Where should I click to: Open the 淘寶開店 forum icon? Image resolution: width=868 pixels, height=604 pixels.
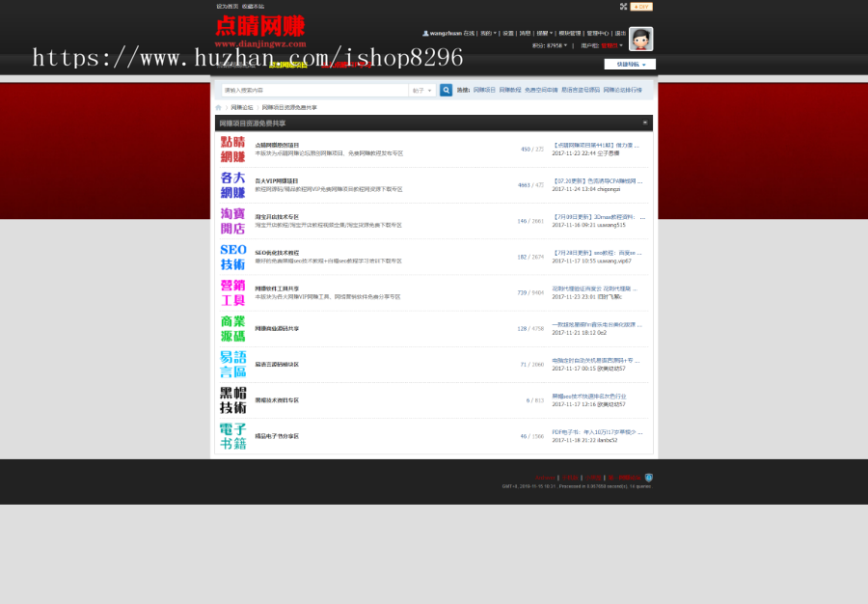232,221
